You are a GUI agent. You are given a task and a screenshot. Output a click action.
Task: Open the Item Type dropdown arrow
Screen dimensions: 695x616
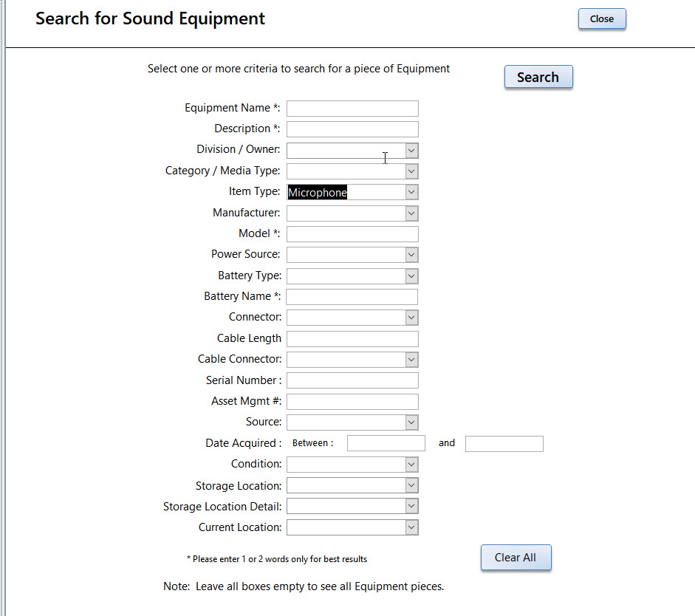point(411,192)
